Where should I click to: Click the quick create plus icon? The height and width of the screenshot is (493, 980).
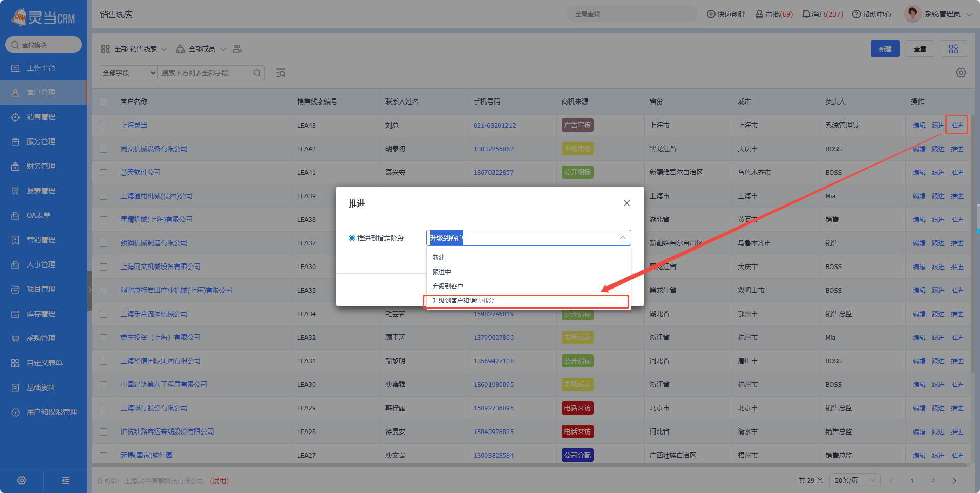(711, 14)
